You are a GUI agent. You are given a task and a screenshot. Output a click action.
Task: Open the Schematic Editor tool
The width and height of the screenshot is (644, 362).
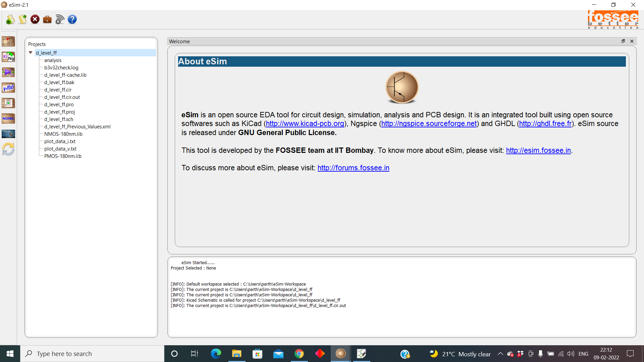(x=8, y=42)
